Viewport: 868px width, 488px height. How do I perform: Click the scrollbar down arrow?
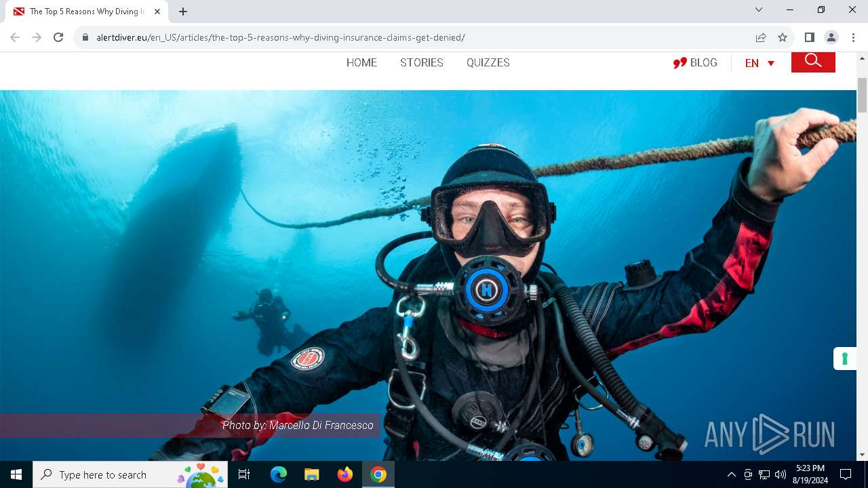pyautogui.click(x=862, y=455)
